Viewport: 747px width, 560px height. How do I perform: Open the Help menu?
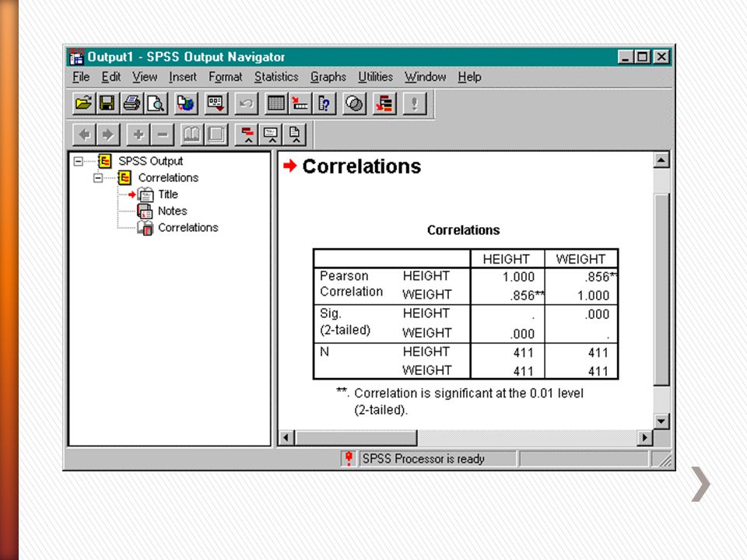tap(469, 77)
